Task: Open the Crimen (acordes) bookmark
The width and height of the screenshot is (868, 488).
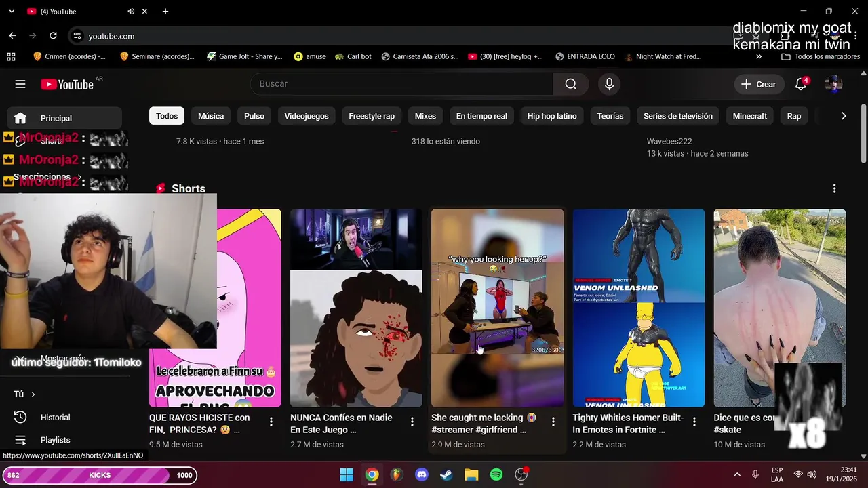Action: tap(69, 56)
